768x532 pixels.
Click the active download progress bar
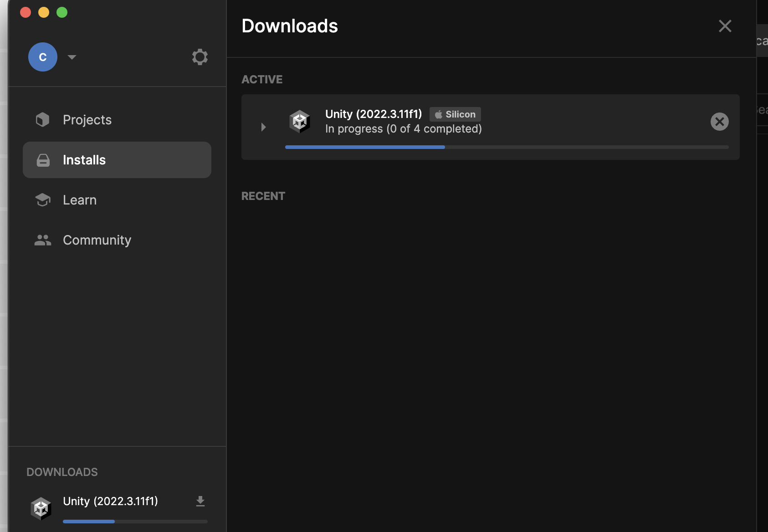[507, 147]
